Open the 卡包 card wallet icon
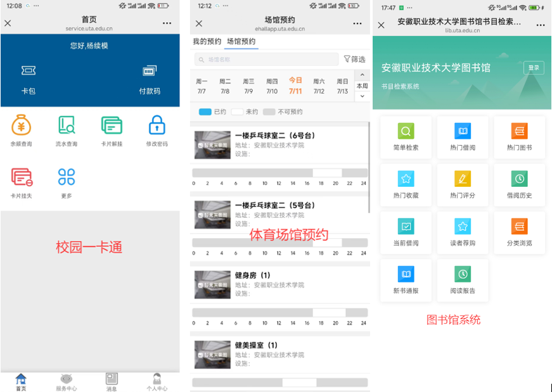552x392 pixels. point(28,71)
